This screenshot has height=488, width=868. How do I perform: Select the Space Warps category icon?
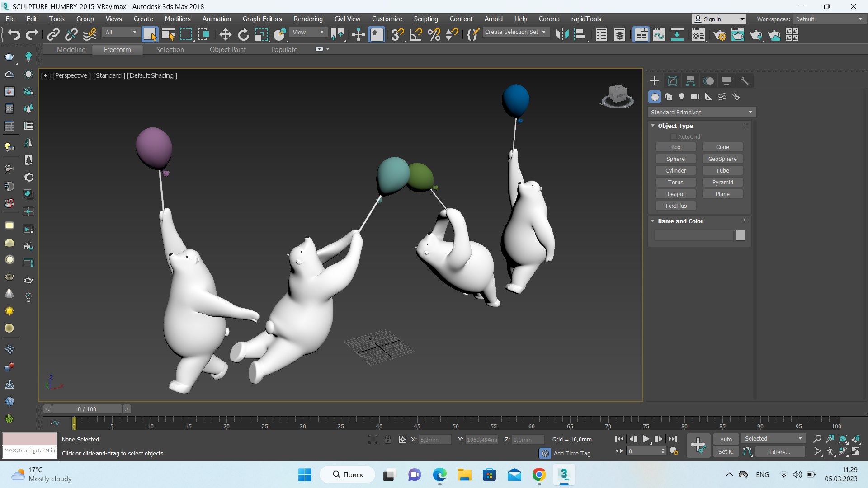(x=722, y=97)
